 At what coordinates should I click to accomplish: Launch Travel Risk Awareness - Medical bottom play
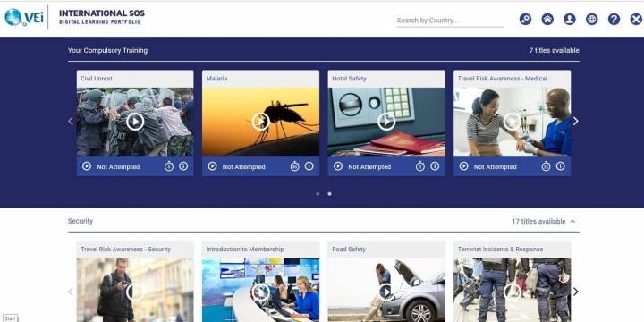coord(463,166)
